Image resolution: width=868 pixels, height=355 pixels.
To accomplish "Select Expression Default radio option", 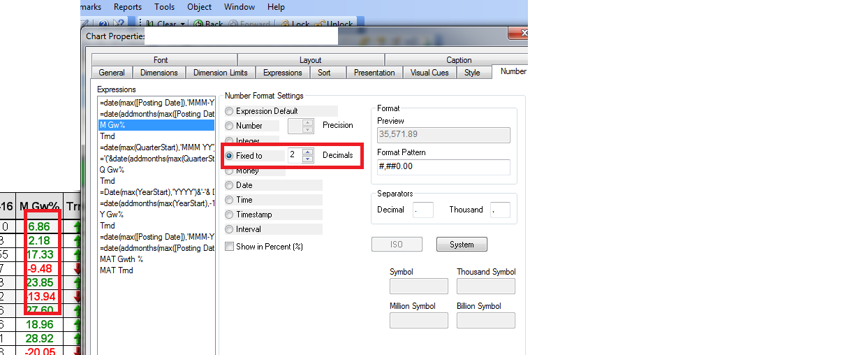I will point(230,111).
